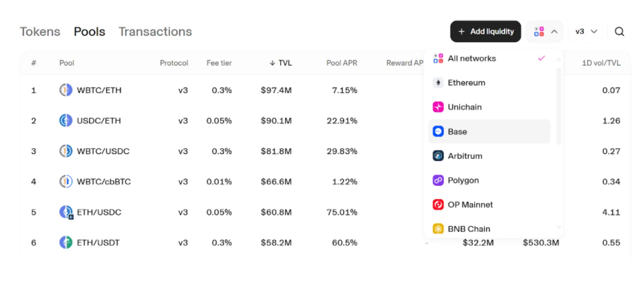Click the WBTC/ETH pool token icon
This screenshot has width=644, height=291.
click(x=66, y=90)
